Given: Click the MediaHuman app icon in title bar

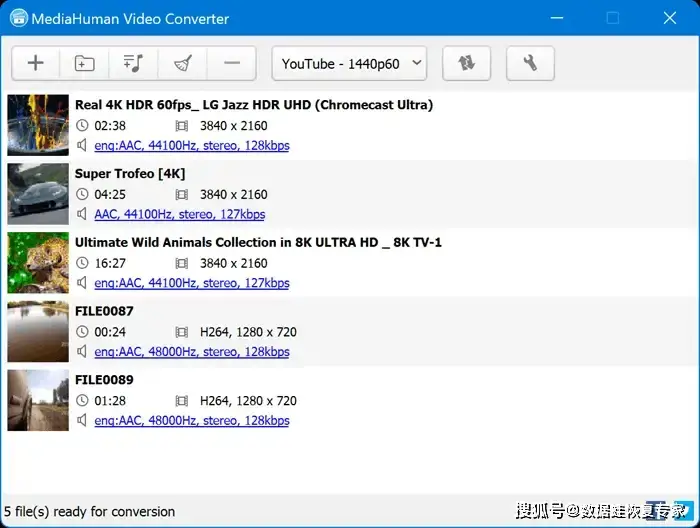Looking at the screenshot, I should tap(17, 18).
